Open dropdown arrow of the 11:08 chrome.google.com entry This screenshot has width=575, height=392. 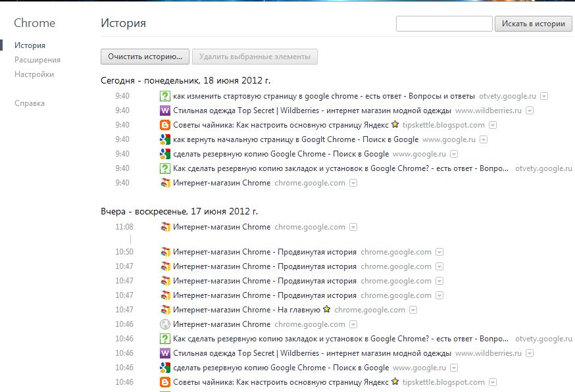point(353,227)
